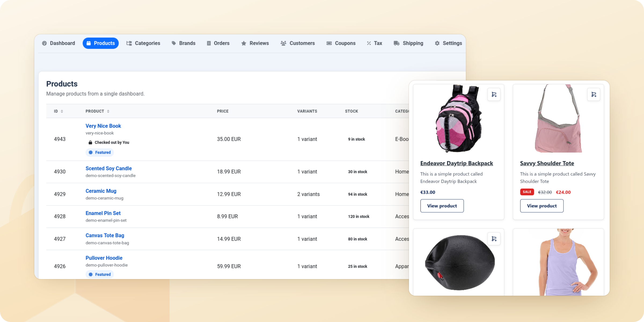Click the Shipping truck icon
This screenshot has width=644, height=322.
click(x=397, y=43)
